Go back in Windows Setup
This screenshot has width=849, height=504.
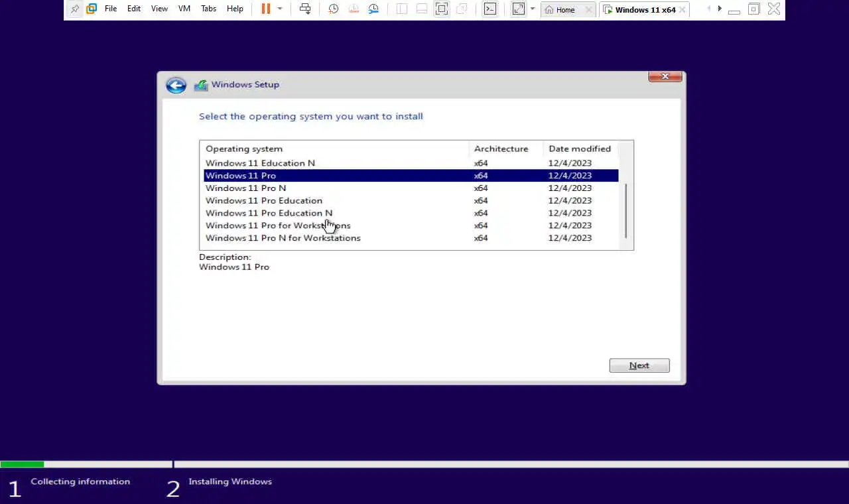pyautogui.click(x=176, y=85)
